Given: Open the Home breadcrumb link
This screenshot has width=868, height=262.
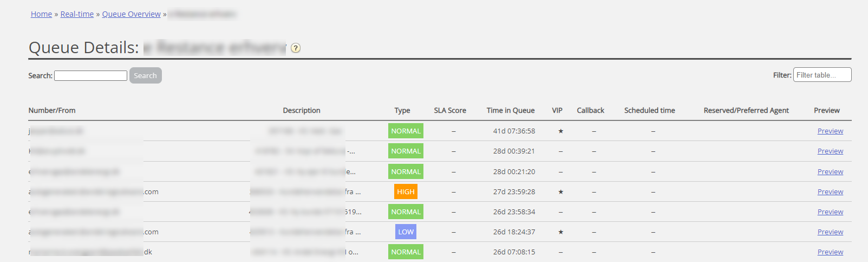Looking at the screenshot, I should click(x=41, y=14).
